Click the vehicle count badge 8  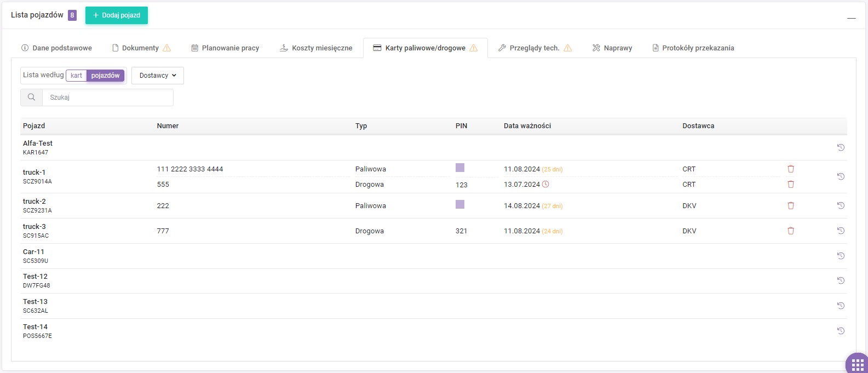tap(72, 15)
